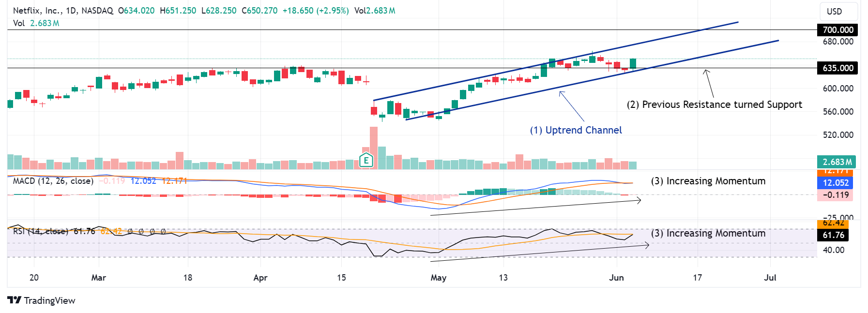Click the tall earnings-day volume bar
868x313 pixels.
[374, 148]
